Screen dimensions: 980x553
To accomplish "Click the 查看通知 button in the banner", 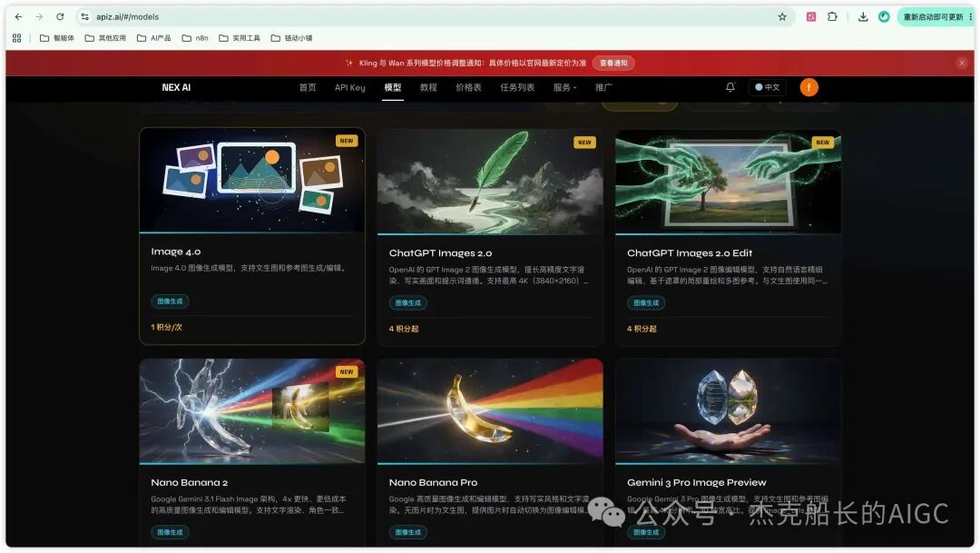I will 613,63.
